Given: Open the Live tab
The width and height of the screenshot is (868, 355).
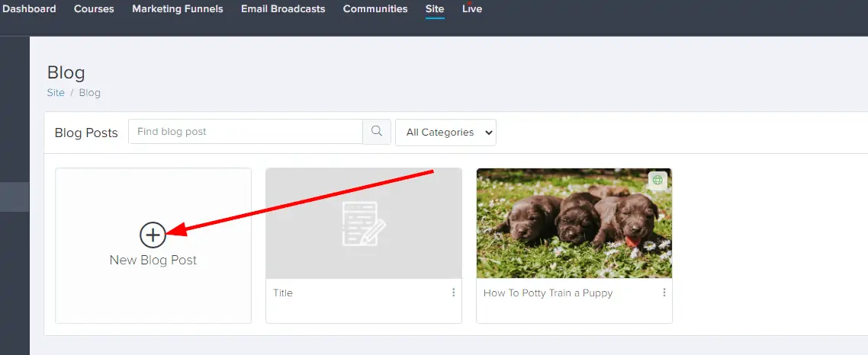Looking at the screenshot, I should [472, 9].
